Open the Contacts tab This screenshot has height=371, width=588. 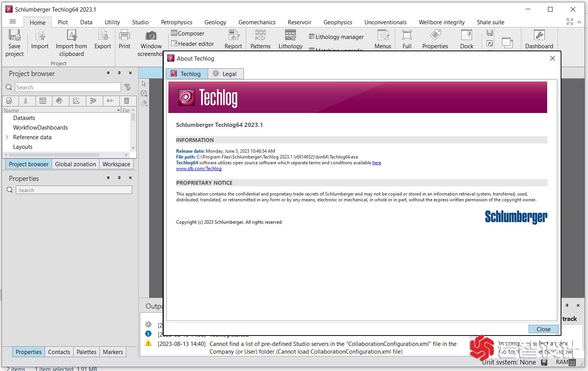click(x=59, y=352)
